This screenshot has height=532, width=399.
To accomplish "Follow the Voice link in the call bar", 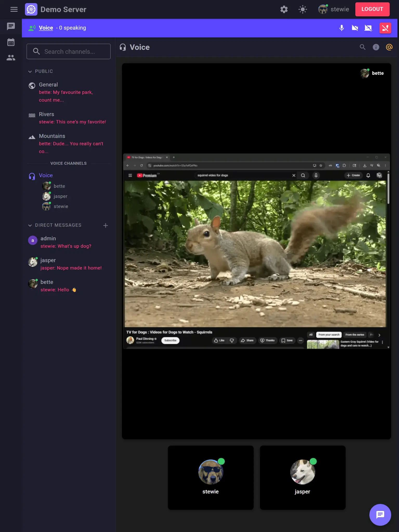I will coord(46,28).
